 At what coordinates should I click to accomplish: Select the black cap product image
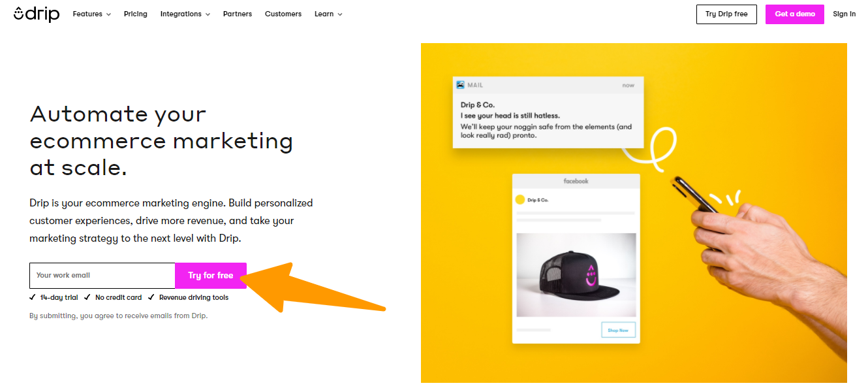(x=576, y=275)
